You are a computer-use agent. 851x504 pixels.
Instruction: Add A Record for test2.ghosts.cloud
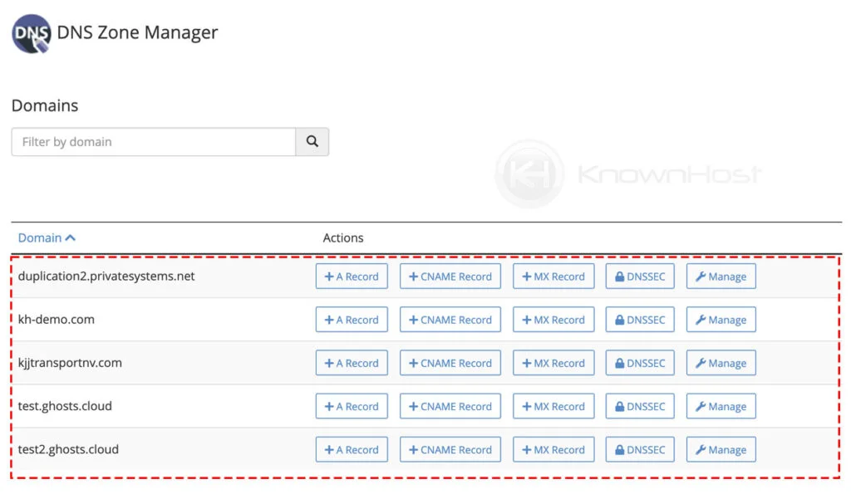(352, 449)
